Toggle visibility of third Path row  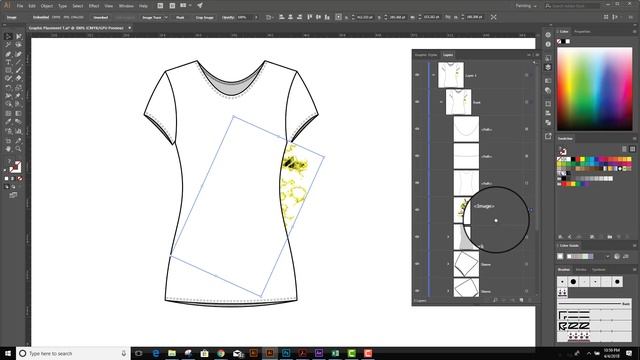click(x=417, y=183)
